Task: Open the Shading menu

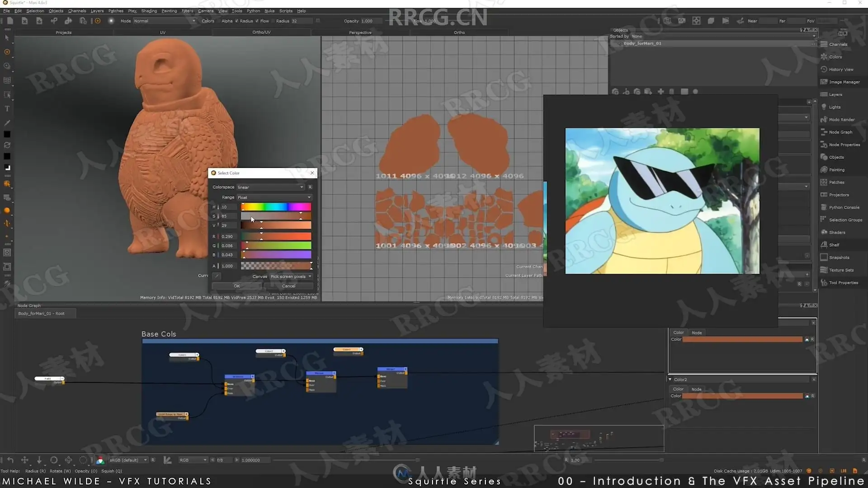Action: [149, 11]
